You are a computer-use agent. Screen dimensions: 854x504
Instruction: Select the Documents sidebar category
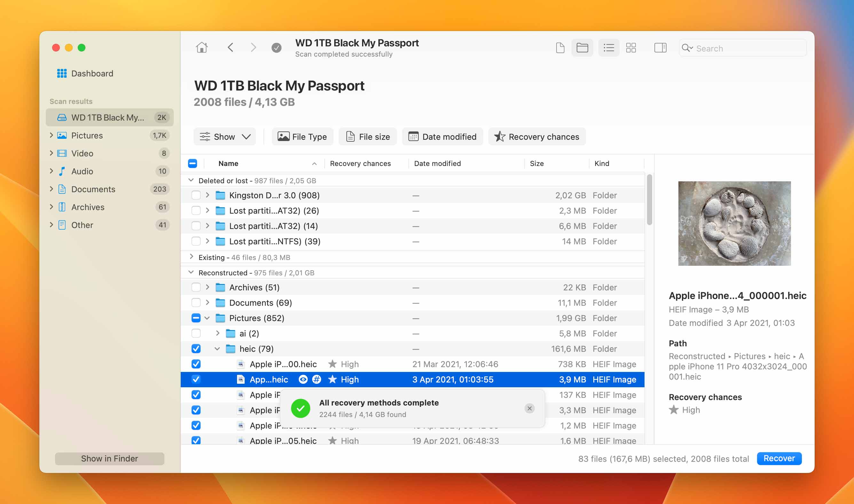(x=93, y=188)
